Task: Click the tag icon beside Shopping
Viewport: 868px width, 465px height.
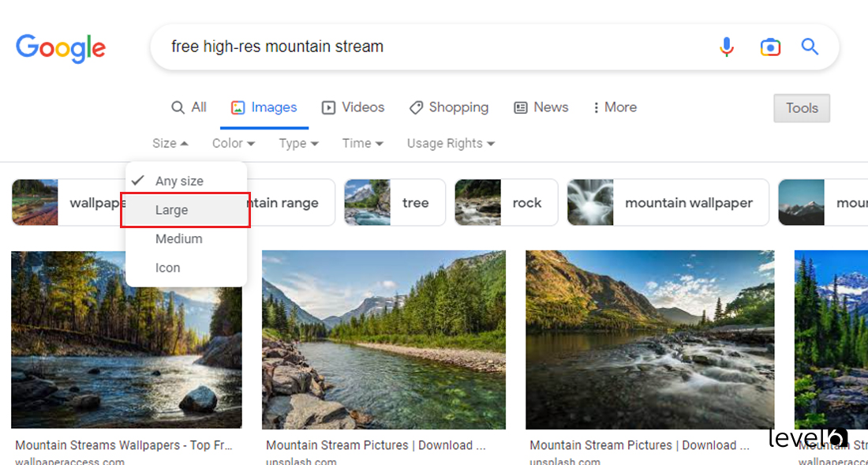Action: click(416, 107)
